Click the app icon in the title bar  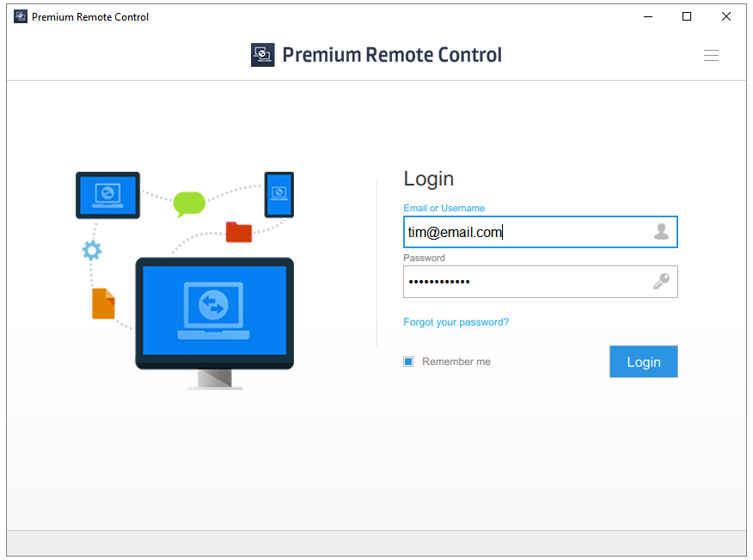point(21,16)
